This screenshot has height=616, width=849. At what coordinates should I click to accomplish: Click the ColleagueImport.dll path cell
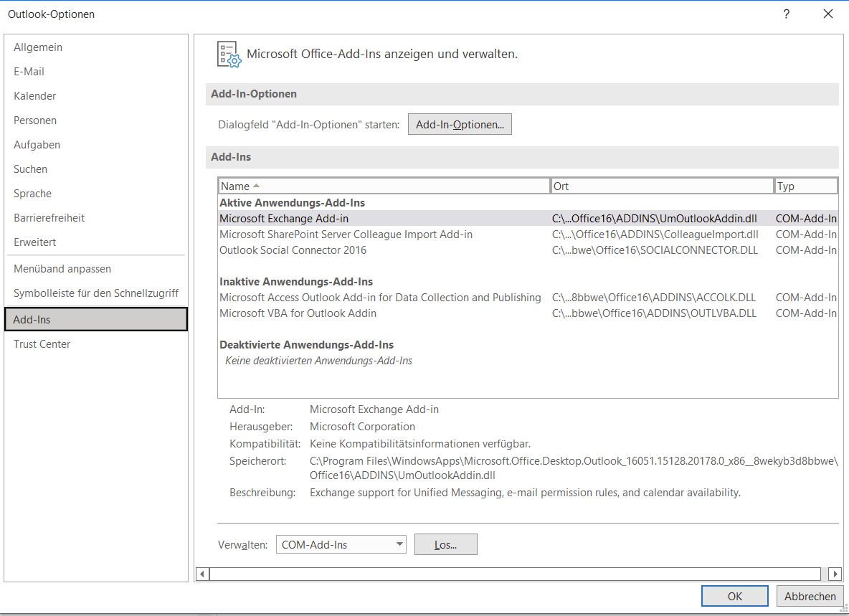[655, 234]
